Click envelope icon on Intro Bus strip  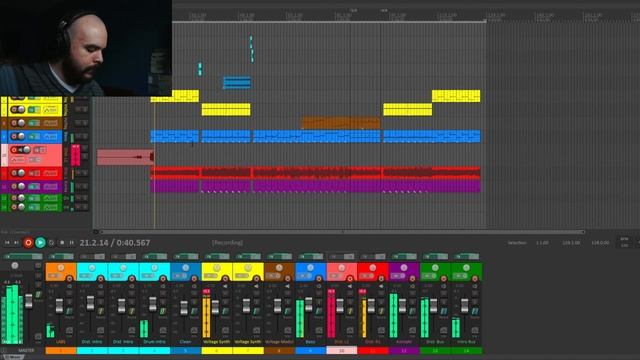pos(475,330)
